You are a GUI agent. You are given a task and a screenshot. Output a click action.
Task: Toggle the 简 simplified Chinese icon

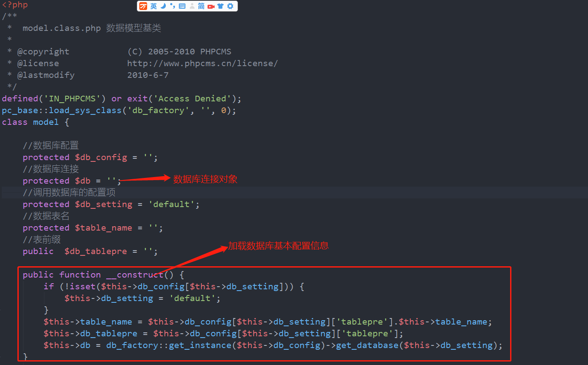click(x=201, y=6)
